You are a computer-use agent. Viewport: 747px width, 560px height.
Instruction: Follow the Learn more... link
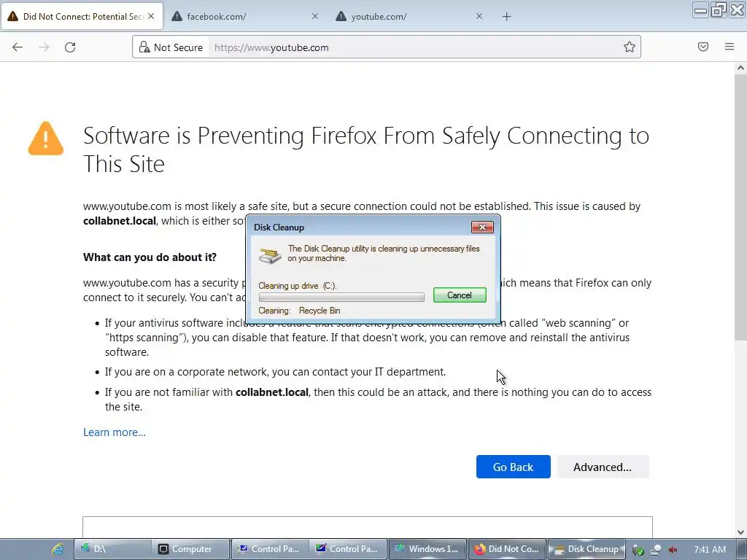[x=115, y=432]
